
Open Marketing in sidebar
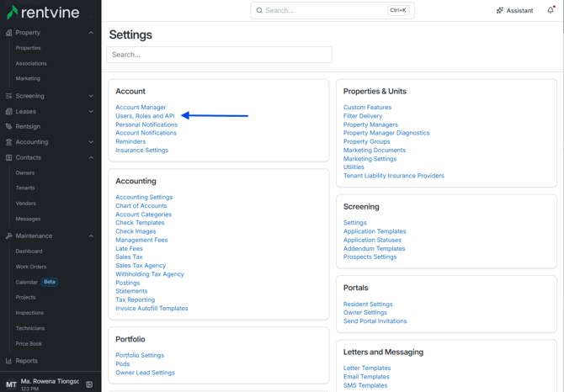tap(28, 78)
